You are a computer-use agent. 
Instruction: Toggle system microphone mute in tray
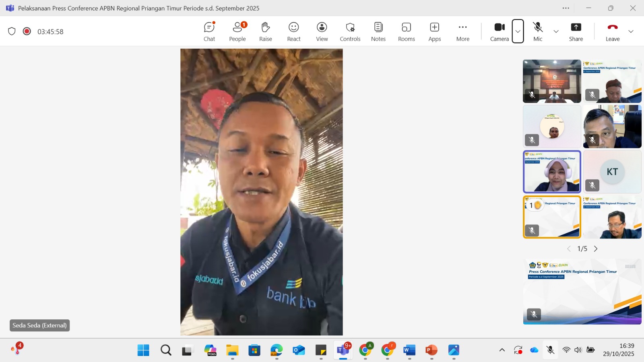(x=551, y=350)
